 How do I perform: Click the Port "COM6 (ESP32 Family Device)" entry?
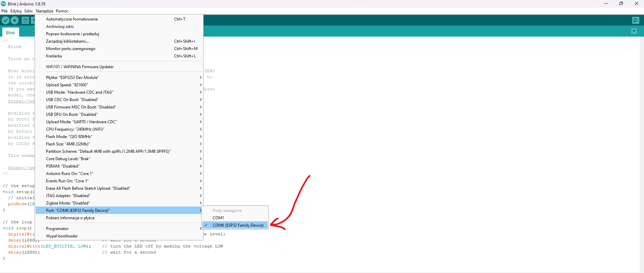[119, 211]
